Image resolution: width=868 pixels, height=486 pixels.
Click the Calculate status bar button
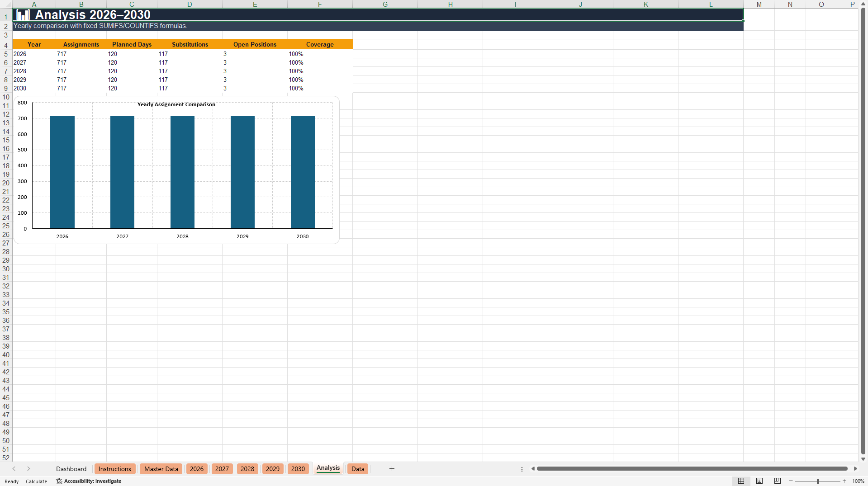[36, 481]
